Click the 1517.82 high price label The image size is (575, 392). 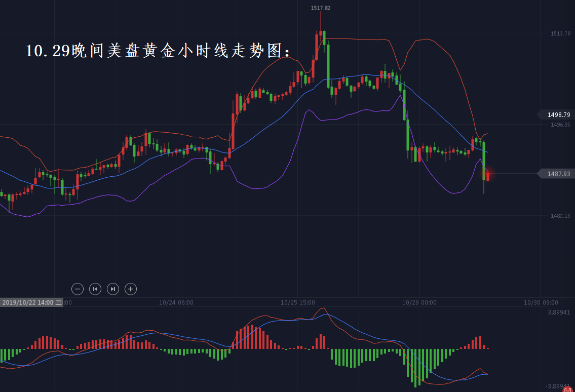[320, 8]
